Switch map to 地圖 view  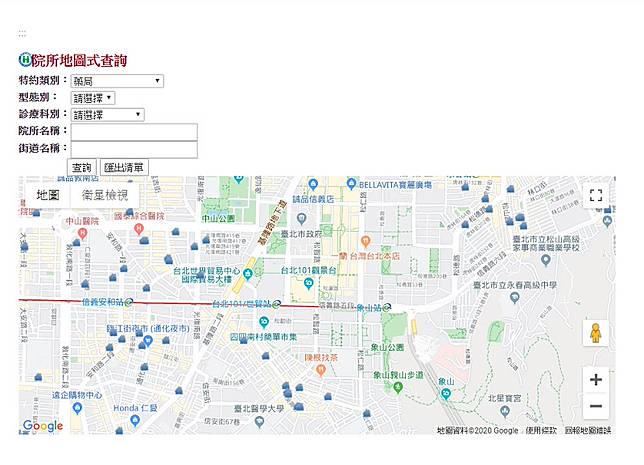pyautogui.click(x=48, y=195)
